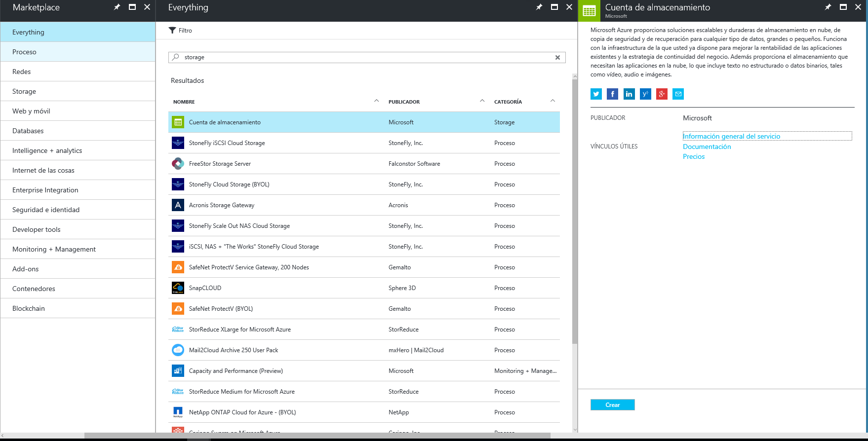
Task: Click StorReduce XLarge product icon
Action: click(x=178, y=330)
